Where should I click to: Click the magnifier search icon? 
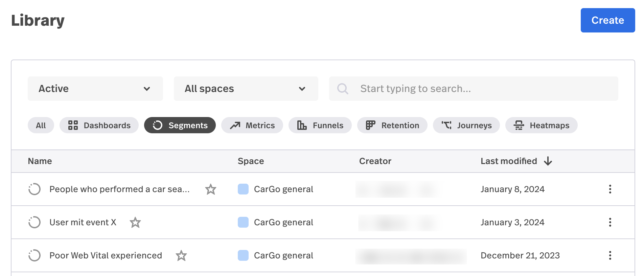coord(342,89)
